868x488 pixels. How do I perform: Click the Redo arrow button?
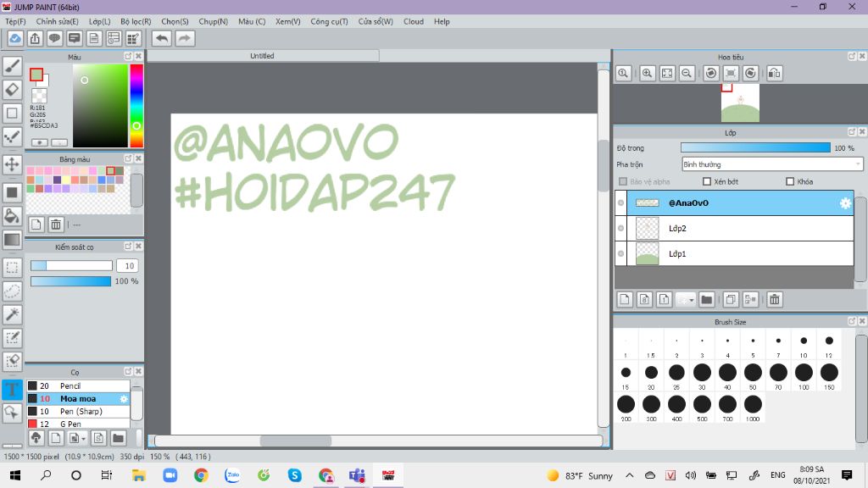[x=185, y=38]
